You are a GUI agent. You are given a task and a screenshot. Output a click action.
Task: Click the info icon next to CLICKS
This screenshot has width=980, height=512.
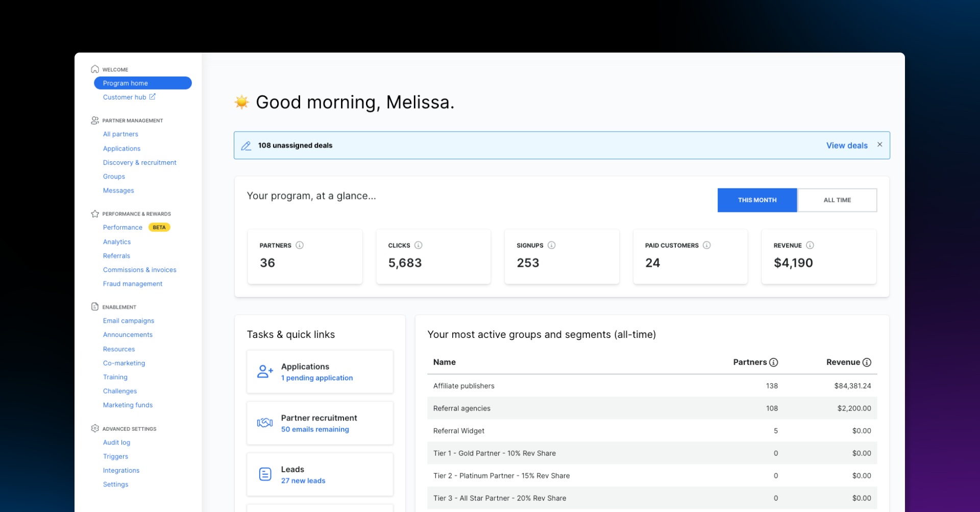click(x=419, y=245)
